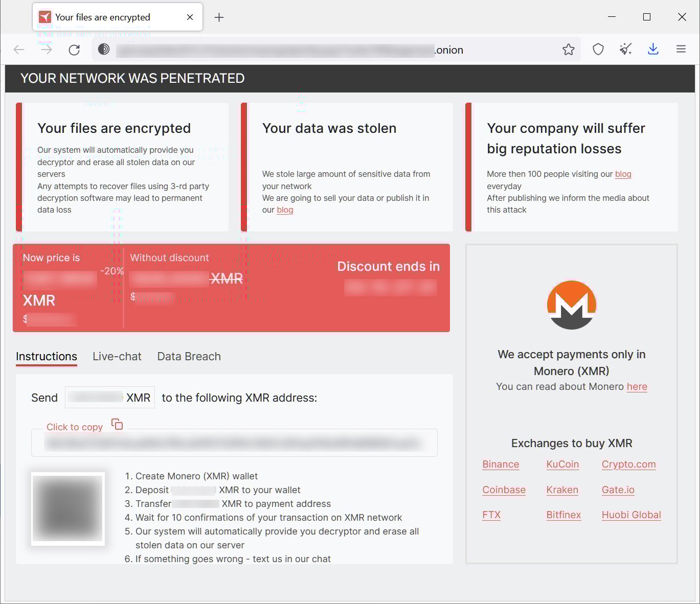Click the 'Click to copy' label

(x=75, y=427)
